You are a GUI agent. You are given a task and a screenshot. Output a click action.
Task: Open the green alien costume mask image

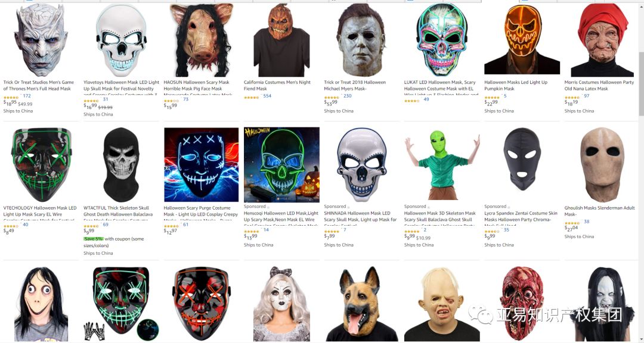point(441,163)
